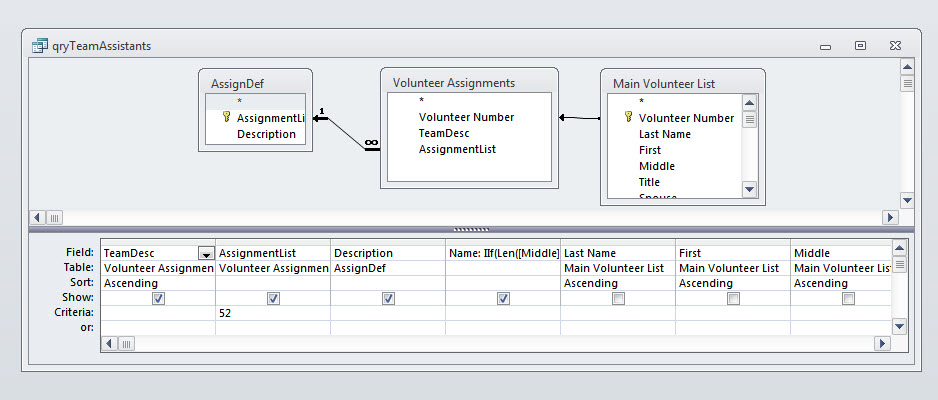Click the qryTeamAssistants query window icon
The image size is (938, 400).
(40, 45)
